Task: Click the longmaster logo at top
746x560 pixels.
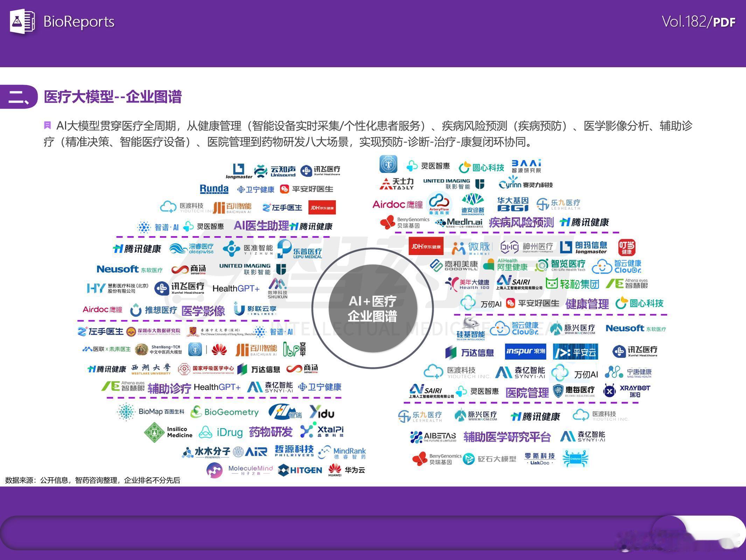Action: point(239,171)
